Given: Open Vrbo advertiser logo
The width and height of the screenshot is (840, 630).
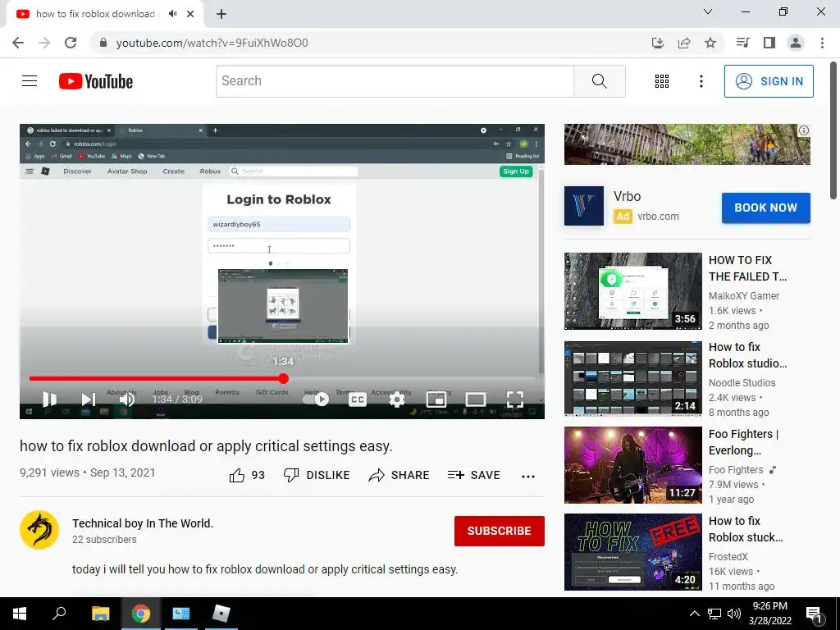Looking at the screenshot, I should click(x=584, y=206).
